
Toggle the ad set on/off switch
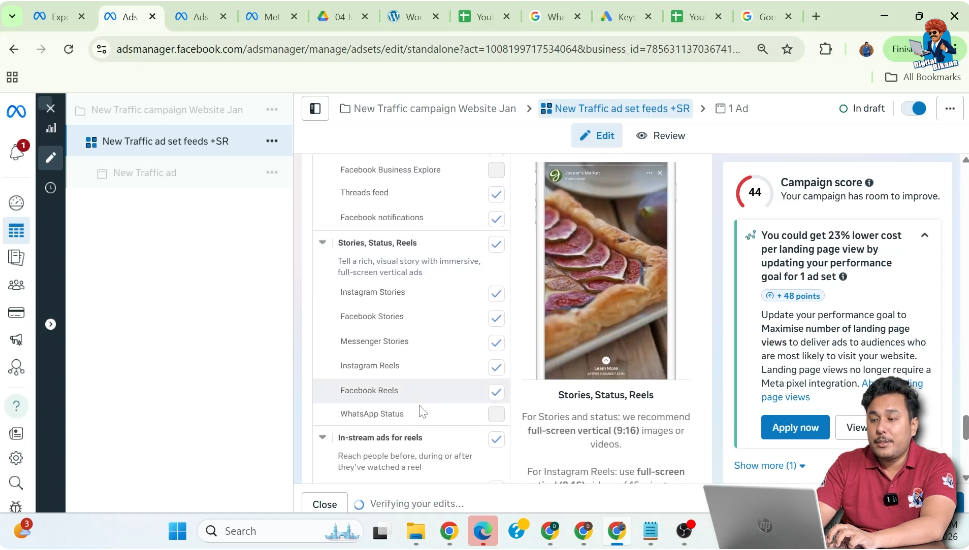[913, 109]
